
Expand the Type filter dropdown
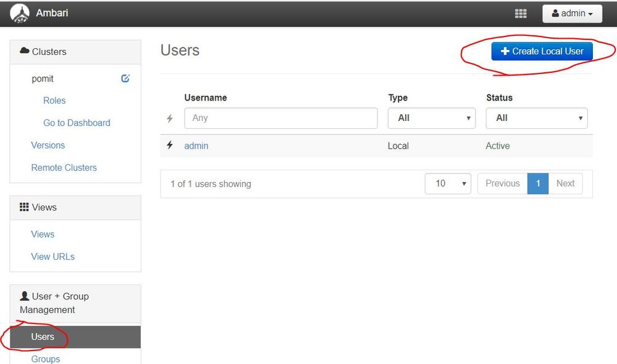pos(431,118)
